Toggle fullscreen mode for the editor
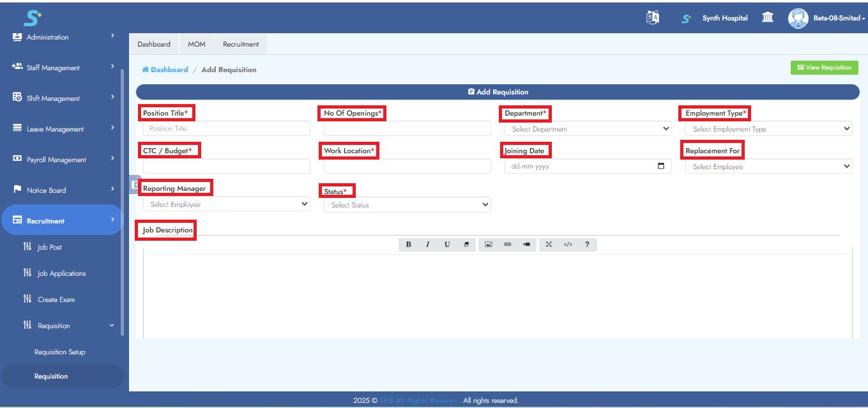 click(x=548, y=245)
